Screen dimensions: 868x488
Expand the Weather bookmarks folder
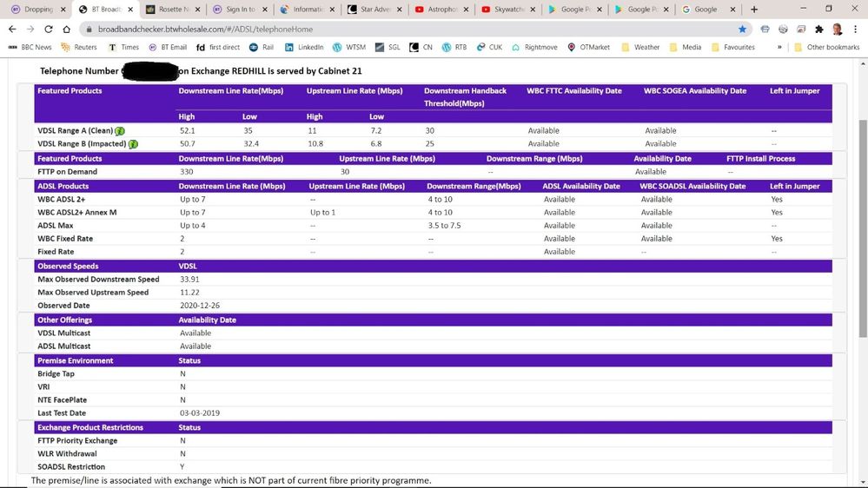click(x=639, y=47)
